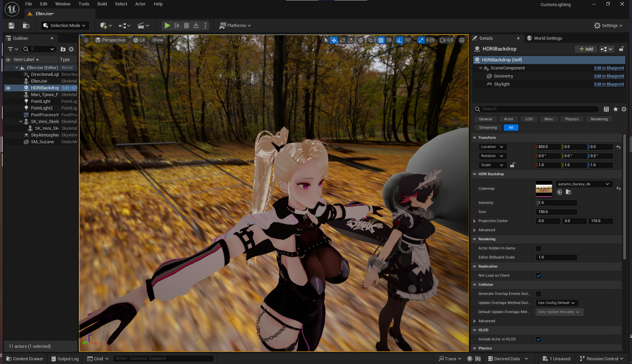
Task: Open the viewport hamburger options menu
Action: [86, 40]
